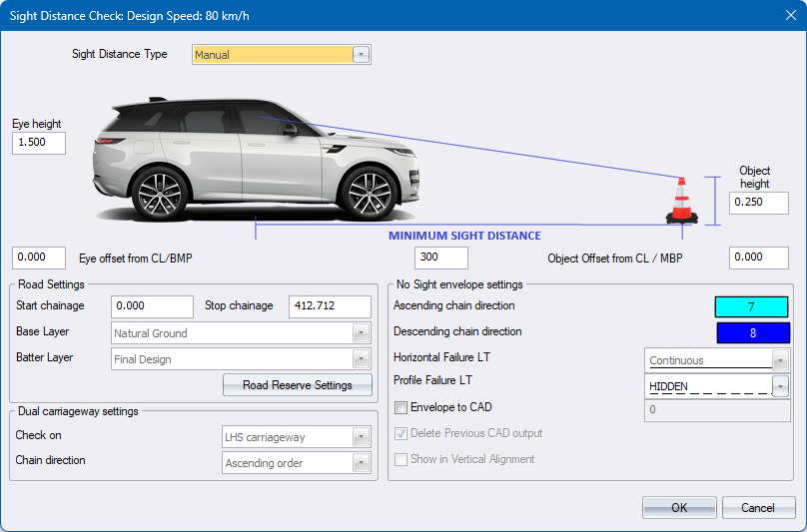807x532 pixels.
Task: Click the Eye height input field
Action: coord(39,144)
